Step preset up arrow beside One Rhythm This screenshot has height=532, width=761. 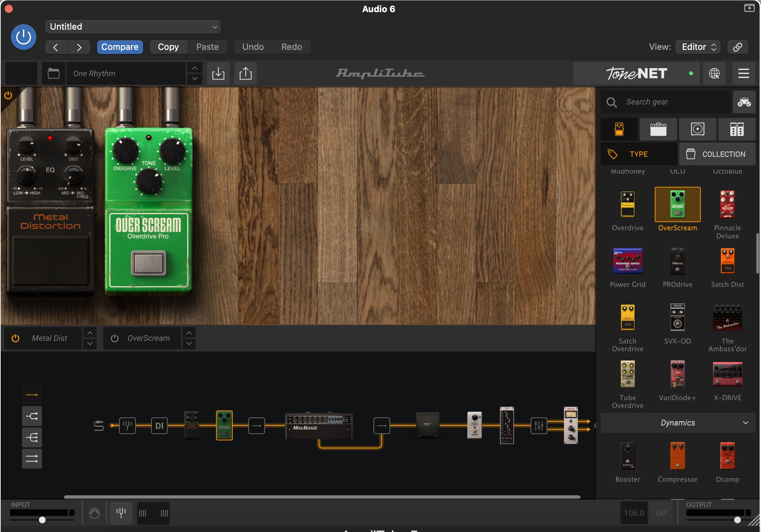[x=195, y=68]
